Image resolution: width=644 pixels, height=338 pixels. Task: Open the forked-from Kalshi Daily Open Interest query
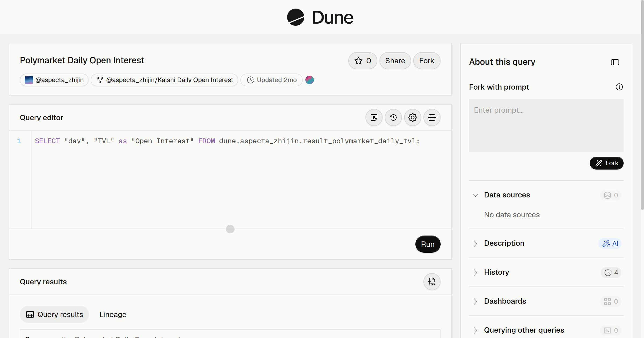164,80
